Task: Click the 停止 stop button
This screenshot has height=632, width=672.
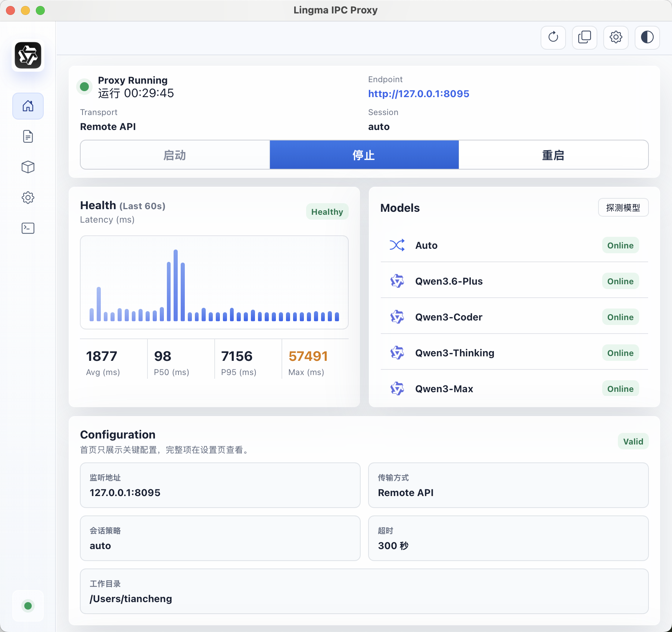Action: point(364,155)
